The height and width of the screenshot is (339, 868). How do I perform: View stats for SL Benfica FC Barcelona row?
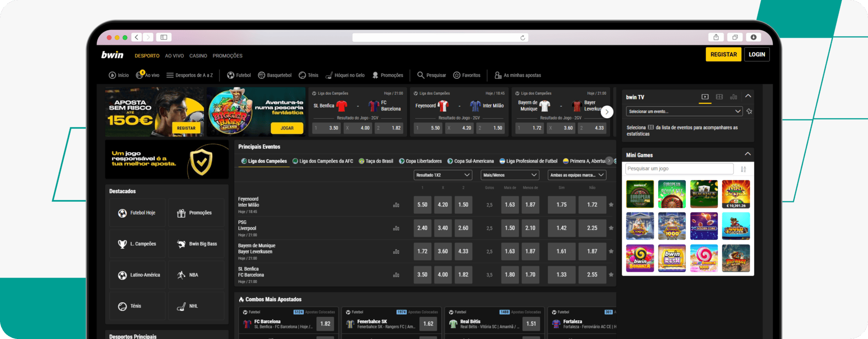[396, 275]
